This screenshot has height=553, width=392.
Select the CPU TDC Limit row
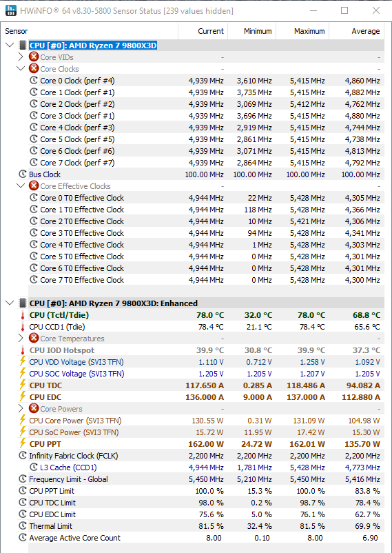201,502
